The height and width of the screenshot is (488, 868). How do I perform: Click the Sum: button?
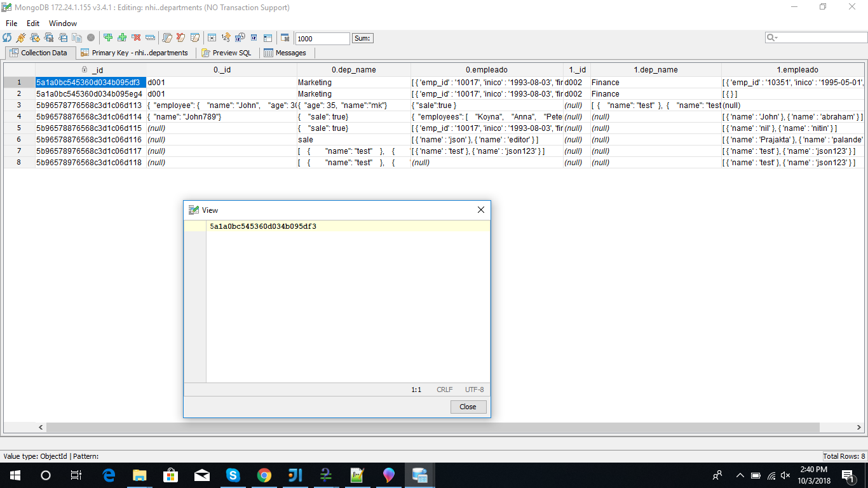pos(362,38)
